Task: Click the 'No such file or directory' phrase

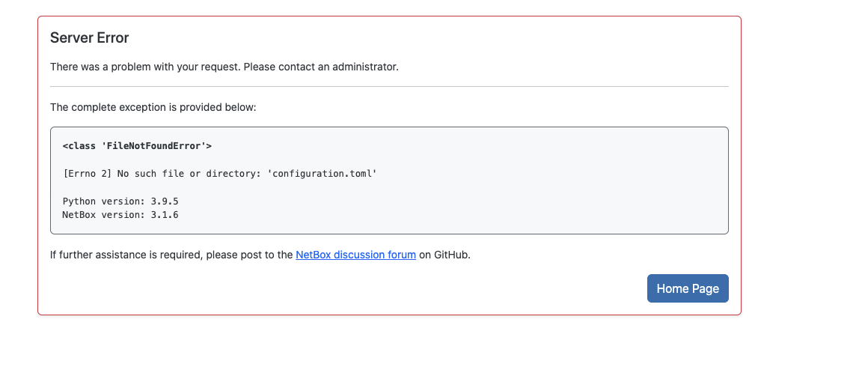Action: [189, 174]
